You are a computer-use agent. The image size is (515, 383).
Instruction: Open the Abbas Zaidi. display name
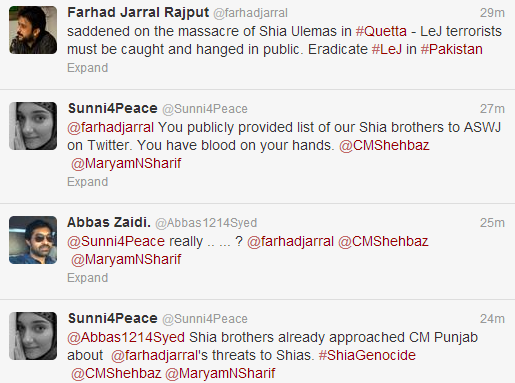pos(109,222)
